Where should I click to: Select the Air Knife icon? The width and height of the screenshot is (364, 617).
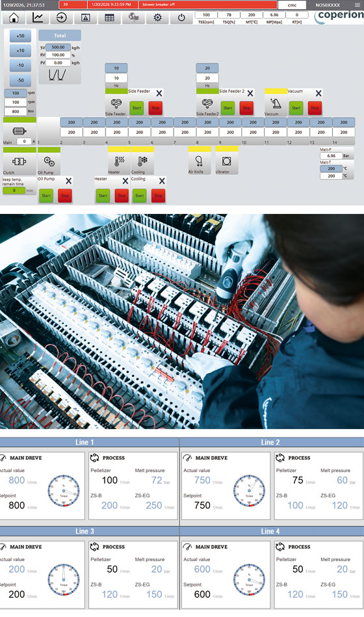tap(199, 161)
